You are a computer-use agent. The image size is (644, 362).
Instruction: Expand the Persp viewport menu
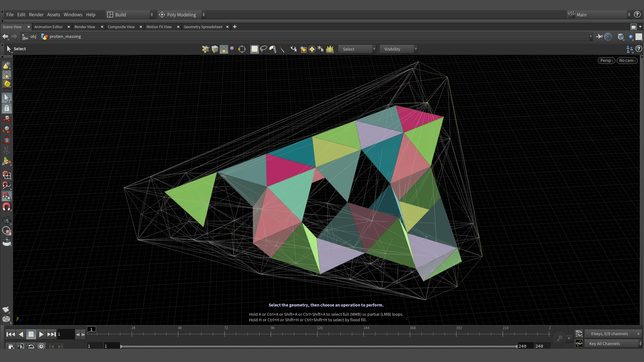tap(606, 61)
